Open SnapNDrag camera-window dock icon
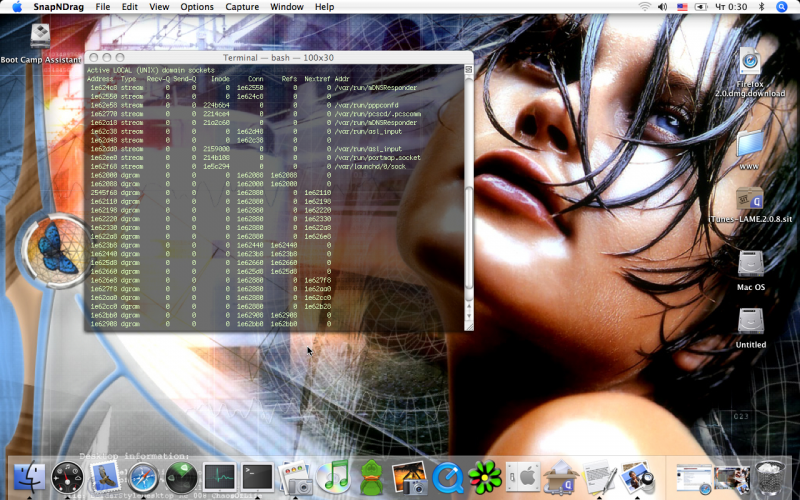 pyautogui.click(x=295, y=478)
